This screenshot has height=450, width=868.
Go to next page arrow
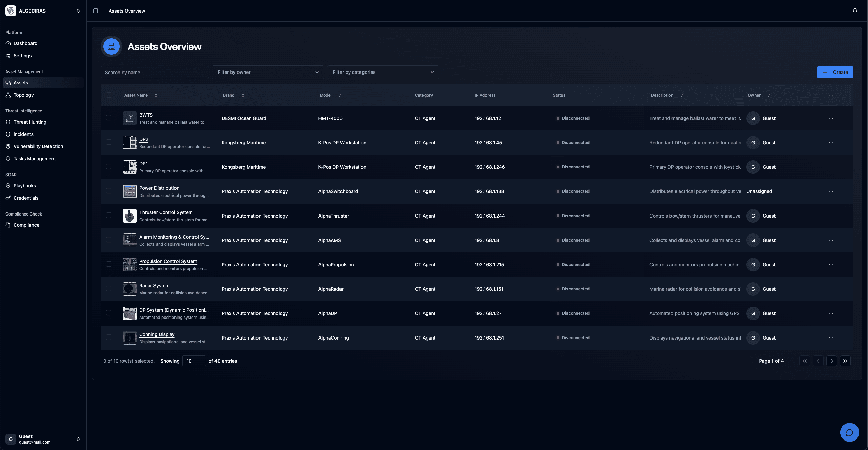pos(831,361)
